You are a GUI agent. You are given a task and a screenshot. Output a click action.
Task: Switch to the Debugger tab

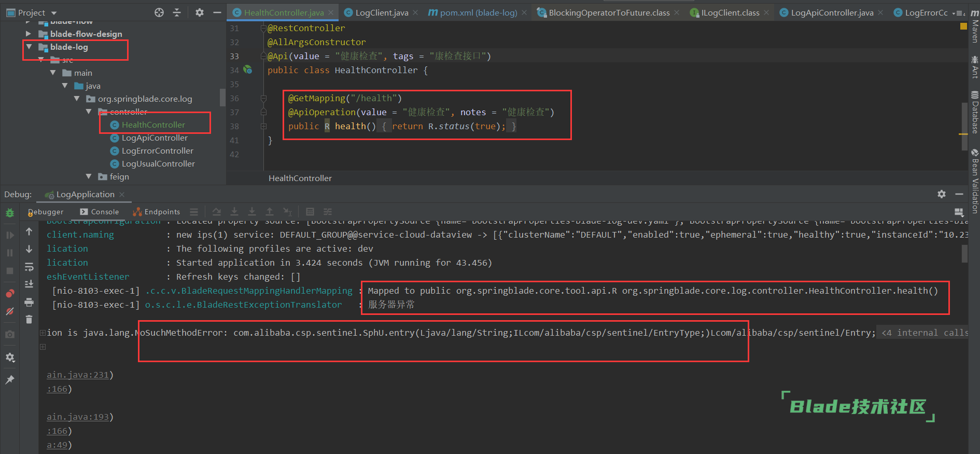46,212
